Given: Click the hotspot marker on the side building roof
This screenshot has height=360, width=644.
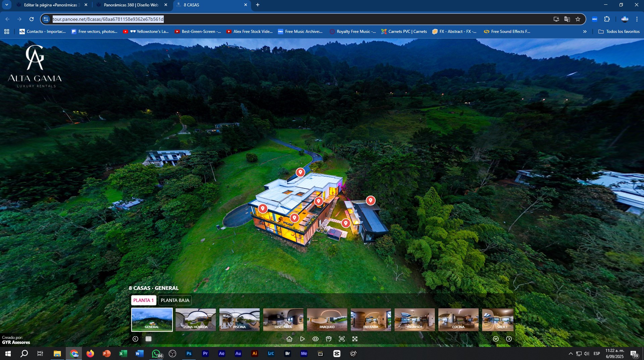Looking at the screenshot, I should (x=370, y=200).
